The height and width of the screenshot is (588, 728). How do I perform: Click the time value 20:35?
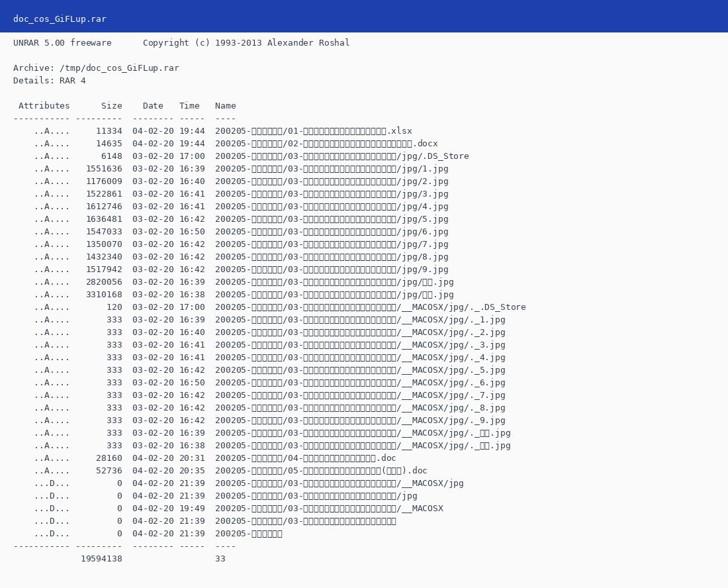point(192,471)
